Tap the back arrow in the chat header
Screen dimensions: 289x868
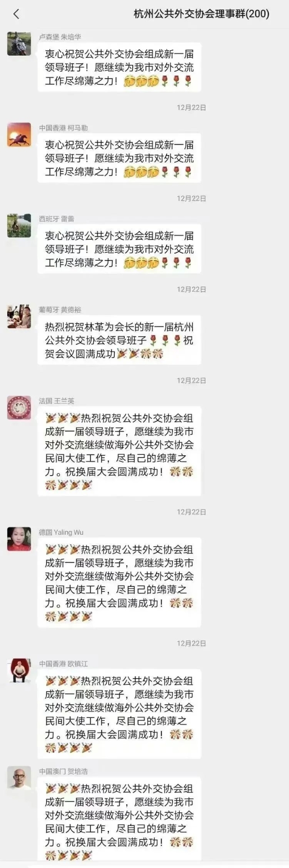coord(16,14)
